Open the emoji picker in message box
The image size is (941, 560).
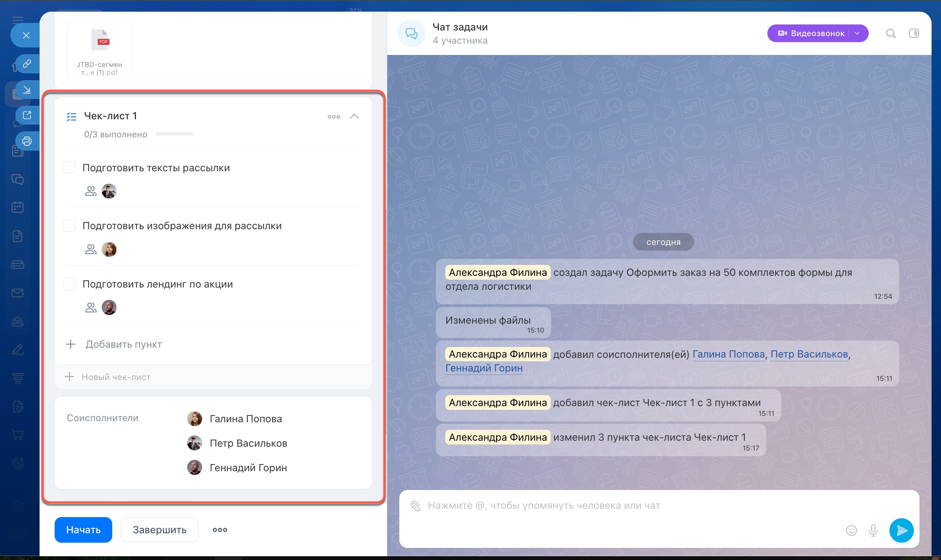[x=851, y=530]
